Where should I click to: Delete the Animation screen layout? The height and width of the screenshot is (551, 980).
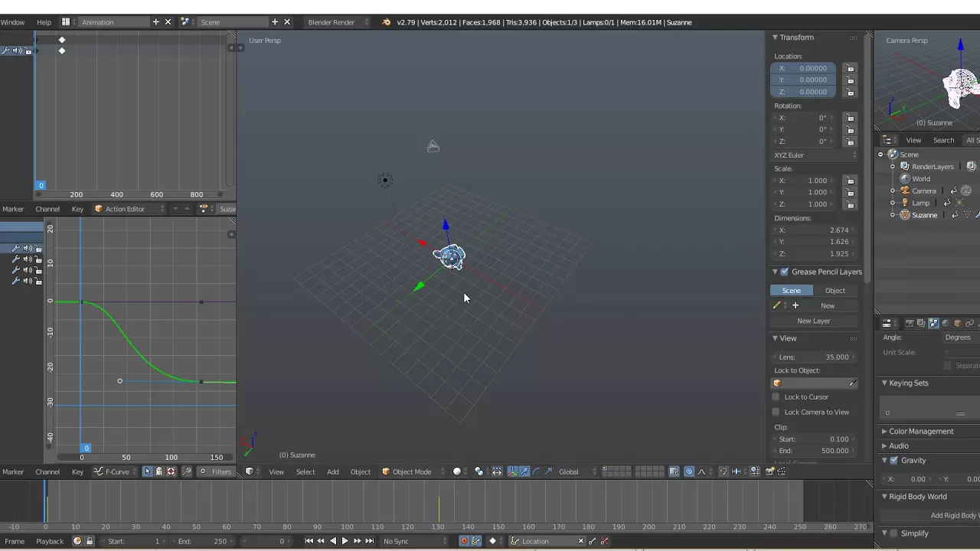pyautogui.click(x=168, y=22)
